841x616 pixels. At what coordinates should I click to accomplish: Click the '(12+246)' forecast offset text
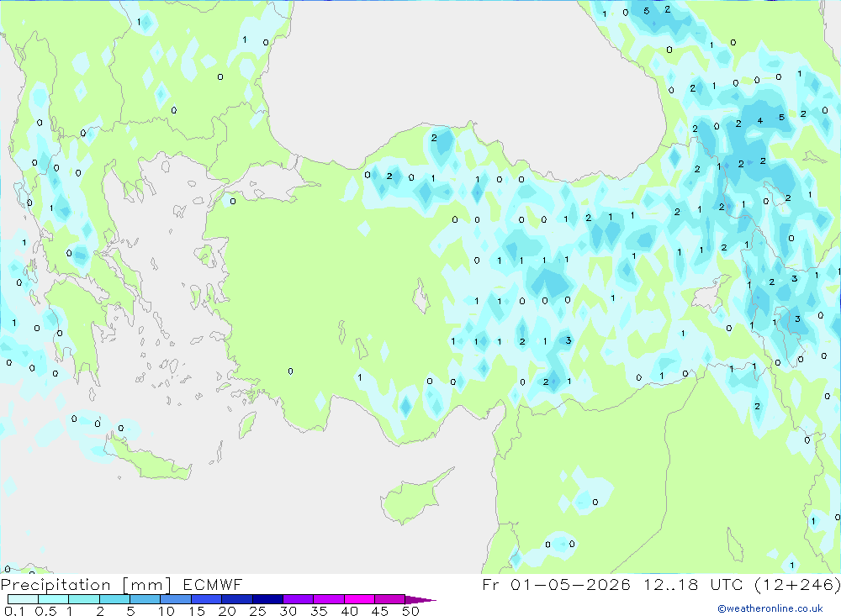(797, 584)
